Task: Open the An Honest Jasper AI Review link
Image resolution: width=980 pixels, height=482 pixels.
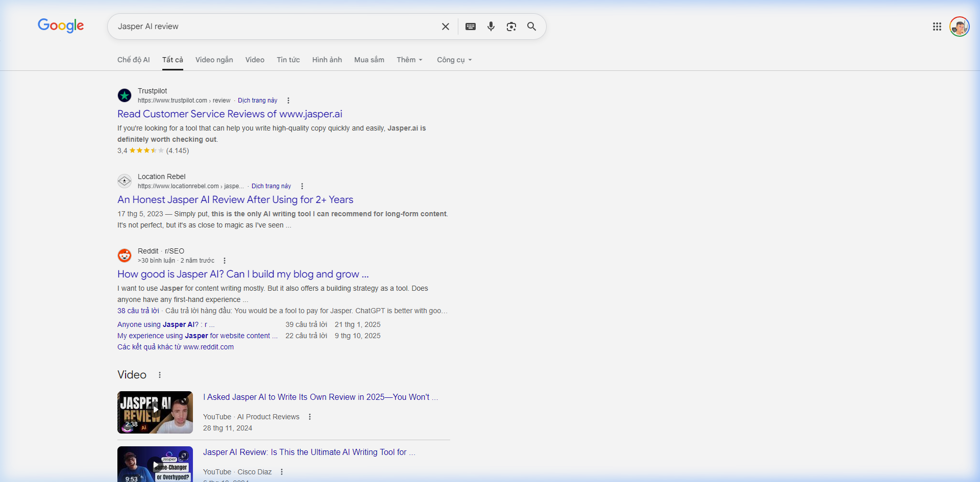Action: tap(235, 199)
